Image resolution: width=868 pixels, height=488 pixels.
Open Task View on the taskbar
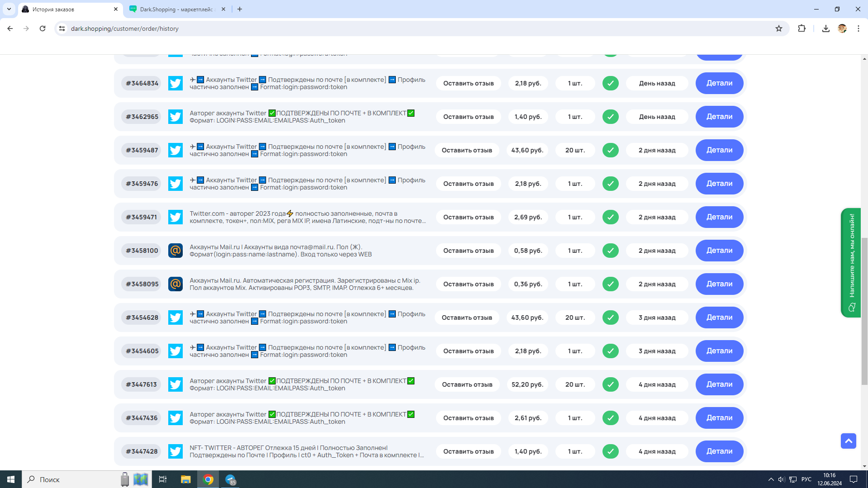pyautogui.click(x=163, y=479)
